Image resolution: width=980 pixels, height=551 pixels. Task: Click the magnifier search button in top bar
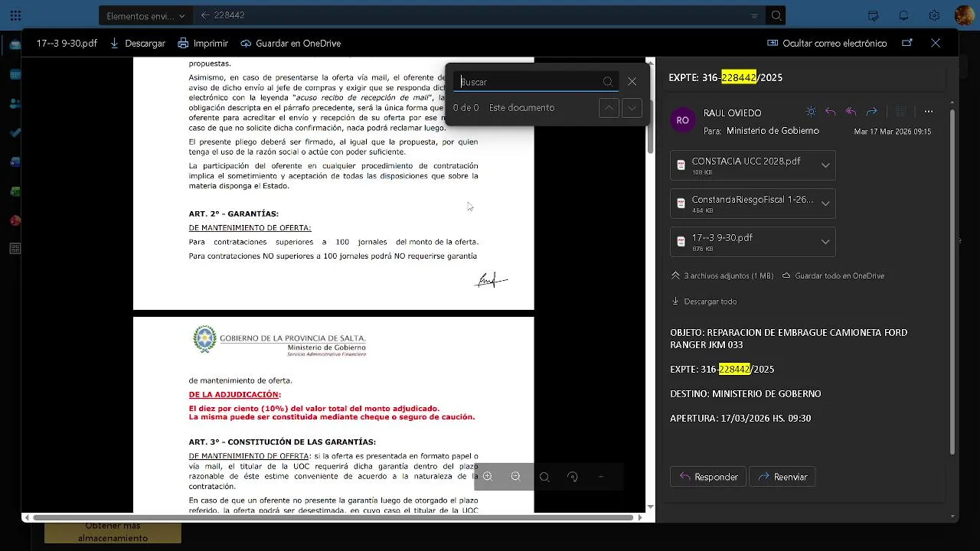776,15
